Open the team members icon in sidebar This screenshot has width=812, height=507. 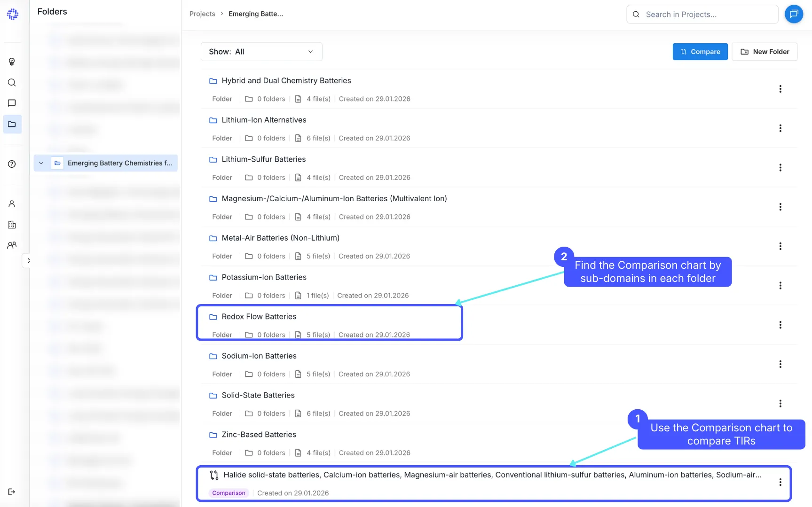click(12, 245)
